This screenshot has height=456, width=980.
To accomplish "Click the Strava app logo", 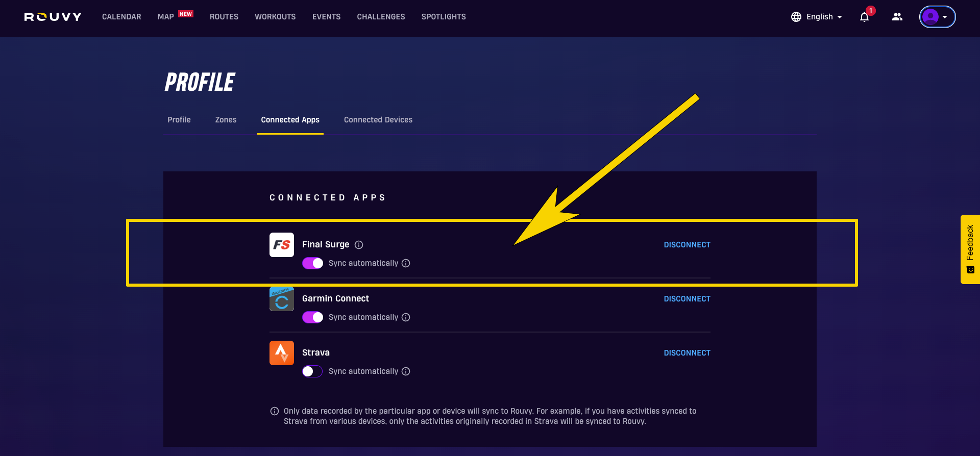I will [x=282, y=353].
